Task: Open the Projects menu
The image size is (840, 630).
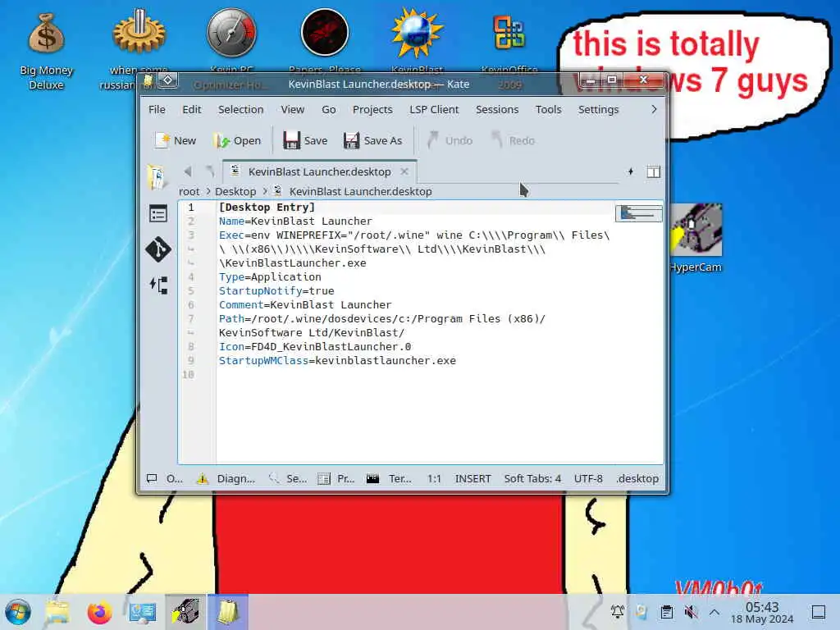Action: (372, 109)
